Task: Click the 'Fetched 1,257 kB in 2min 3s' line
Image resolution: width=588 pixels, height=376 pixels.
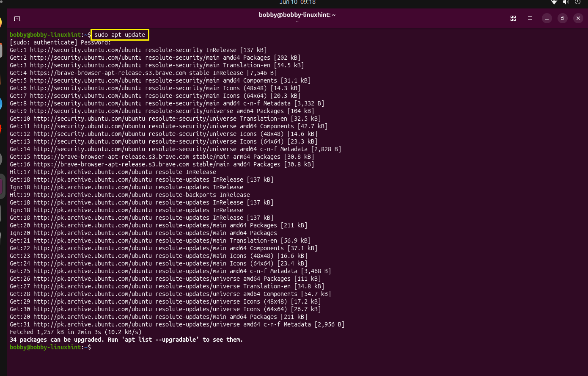Action: pyautogui.click(x=76, y=332)
